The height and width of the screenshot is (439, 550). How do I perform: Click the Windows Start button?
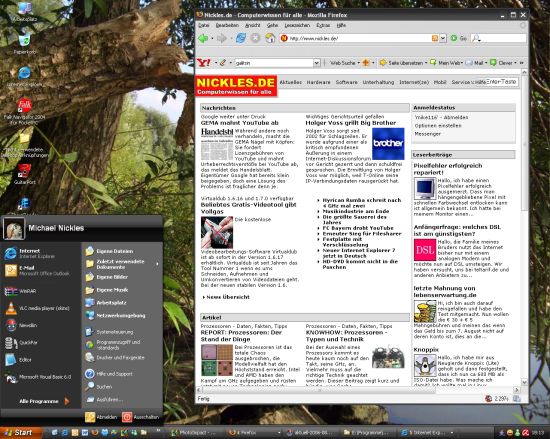20,433
